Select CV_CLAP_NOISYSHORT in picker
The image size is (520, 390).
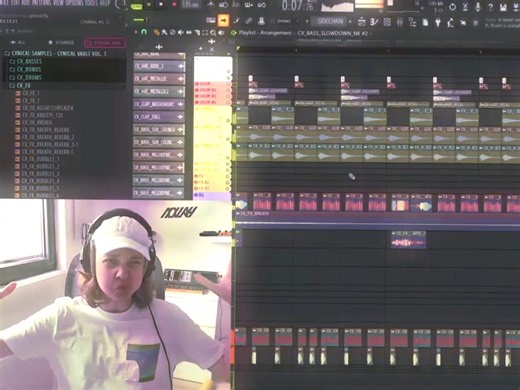click(x=159, y=104)
